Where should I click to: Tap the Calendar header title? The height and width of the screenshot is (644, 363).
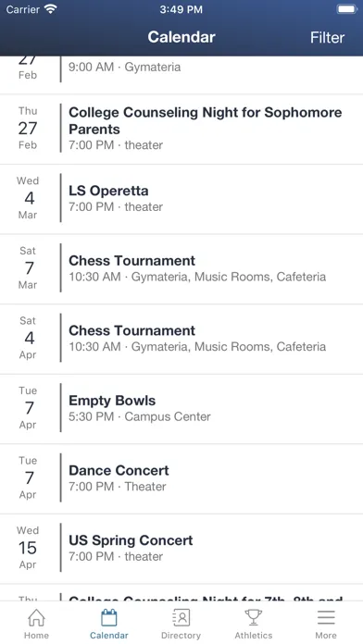181,37
